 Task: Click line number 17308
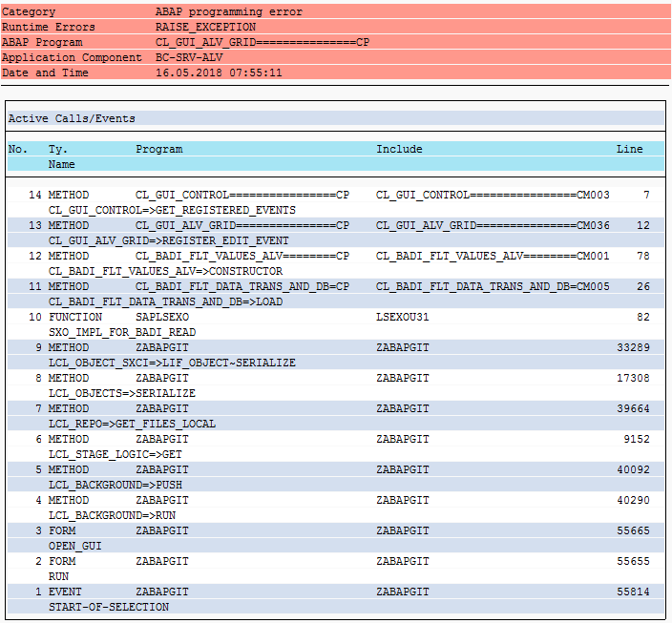[x=633, y=379]
